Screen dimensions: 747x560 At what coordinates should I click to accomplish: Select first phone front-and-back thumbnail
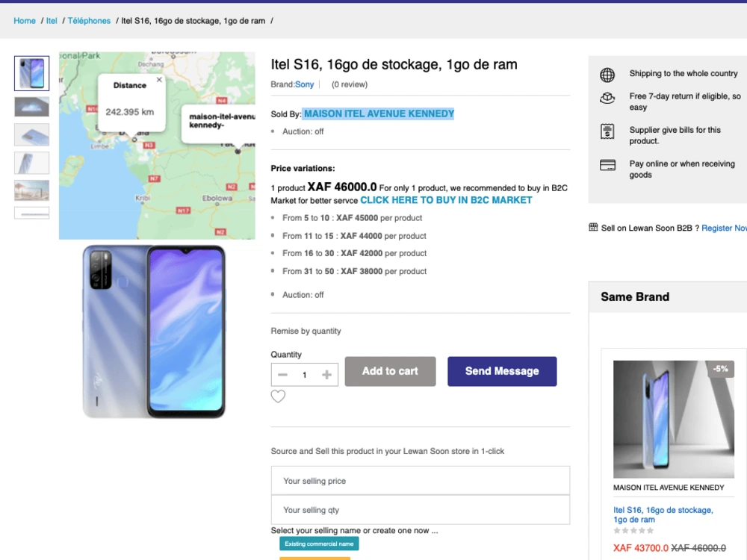tap(31, 73)
